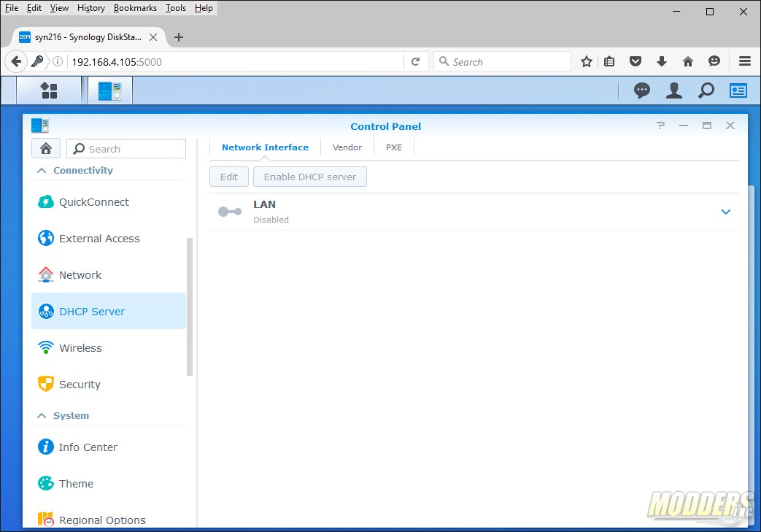Open QuickConnect settings
This screenshot has height=532, width=761.
(109, 202)
